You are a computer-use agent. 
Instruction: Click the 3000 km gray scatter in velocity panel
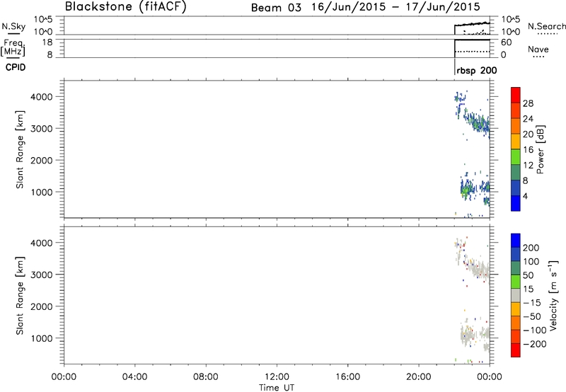(x=477, y=269)
